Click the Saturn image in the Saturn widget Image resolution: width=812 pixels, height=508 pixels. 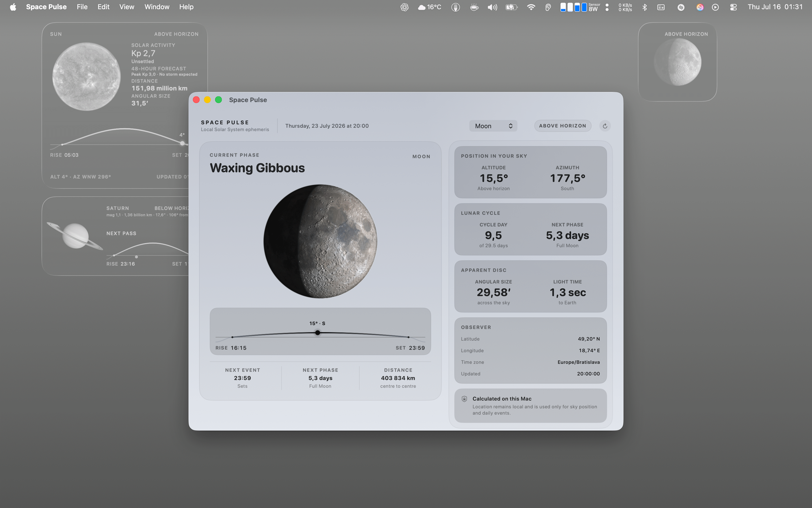[x=75, y=236]
